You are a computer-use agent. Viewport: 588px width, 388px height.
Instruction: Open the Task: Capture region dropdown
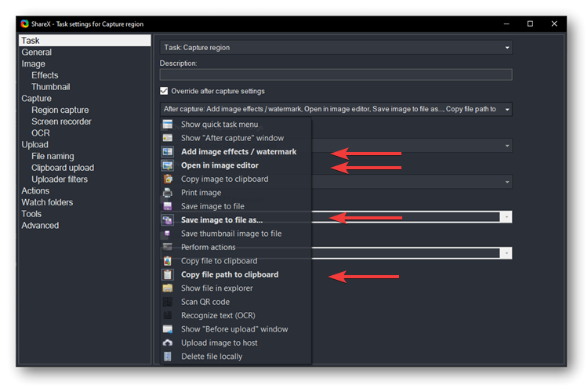[x=336, y=48]
